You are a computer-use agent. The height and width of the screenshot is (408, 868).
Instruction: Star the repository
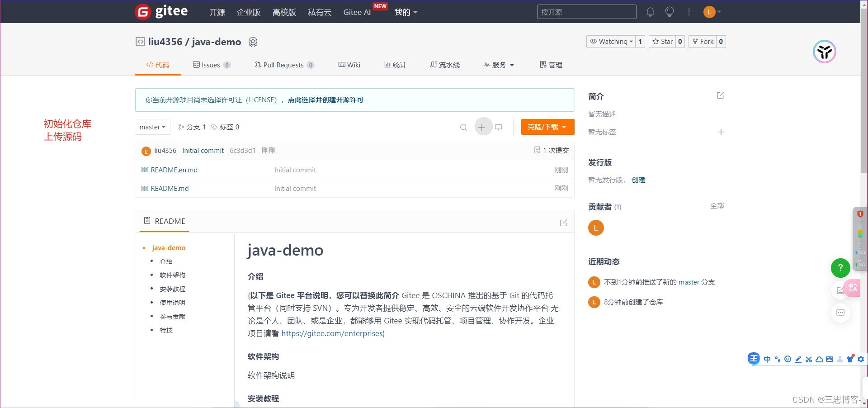click(663, 42)
